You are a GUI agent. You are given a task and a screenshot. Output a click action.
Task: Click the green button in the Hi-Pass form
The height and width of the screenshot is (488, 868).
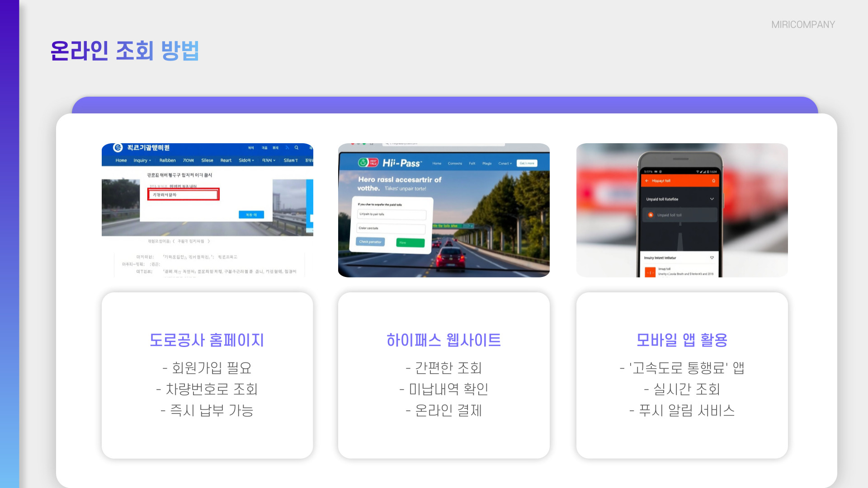click(x=410, y=243)
